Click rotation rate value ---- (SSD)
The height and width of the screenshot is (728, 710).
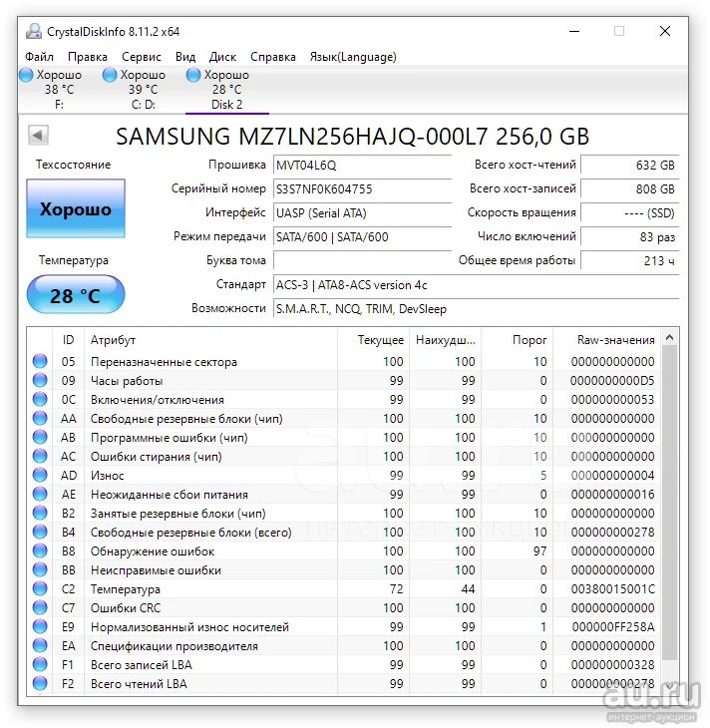pos(629,213)
